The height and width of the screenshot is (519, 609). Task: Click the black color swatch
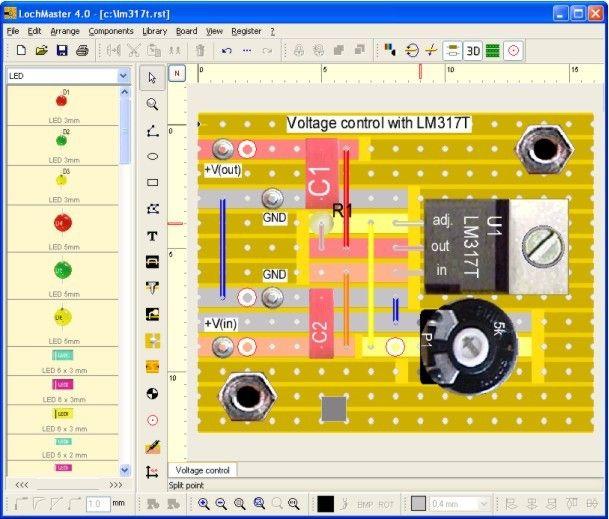coord(325,503)
